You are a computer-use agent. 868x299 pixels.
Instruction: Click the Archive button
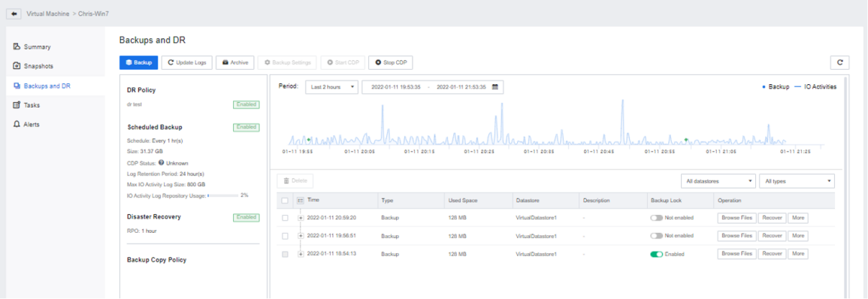(x=234, y=62)
